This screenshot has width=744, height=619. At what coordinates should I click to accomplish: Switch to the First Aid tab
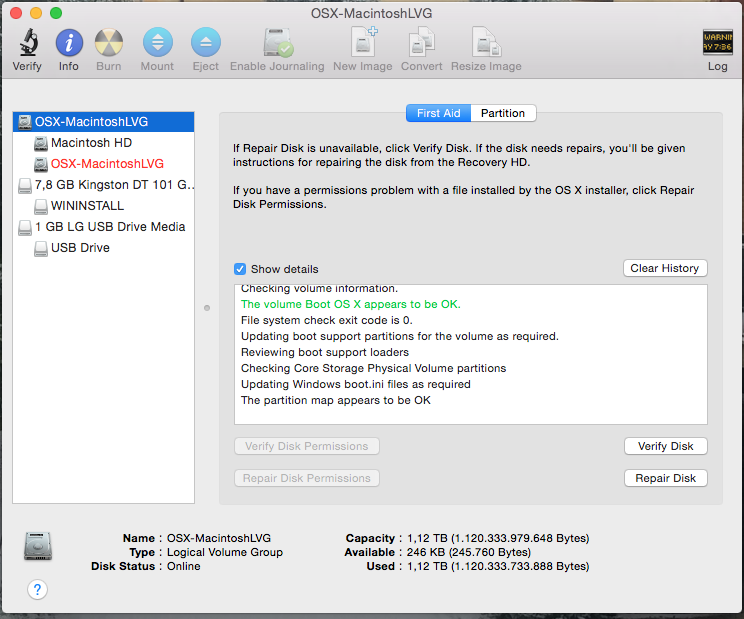[438, 113]
